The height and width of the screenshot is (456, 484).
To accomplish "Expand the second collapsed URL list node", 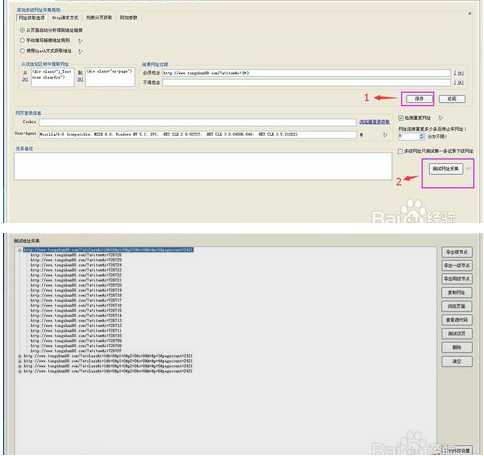I will [20, 361].
